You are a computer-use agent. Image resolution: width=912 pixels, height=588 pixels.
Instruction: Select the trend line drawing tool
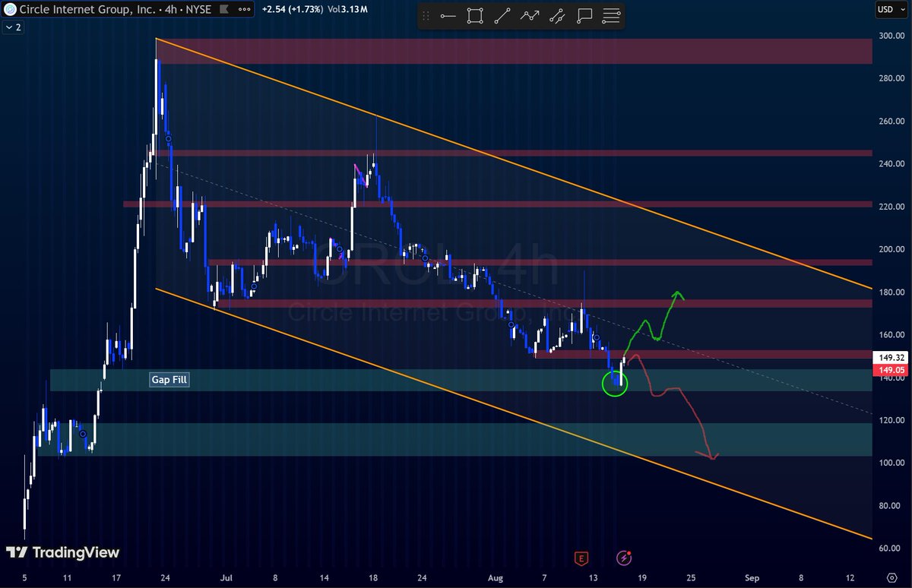pos(502,16)
